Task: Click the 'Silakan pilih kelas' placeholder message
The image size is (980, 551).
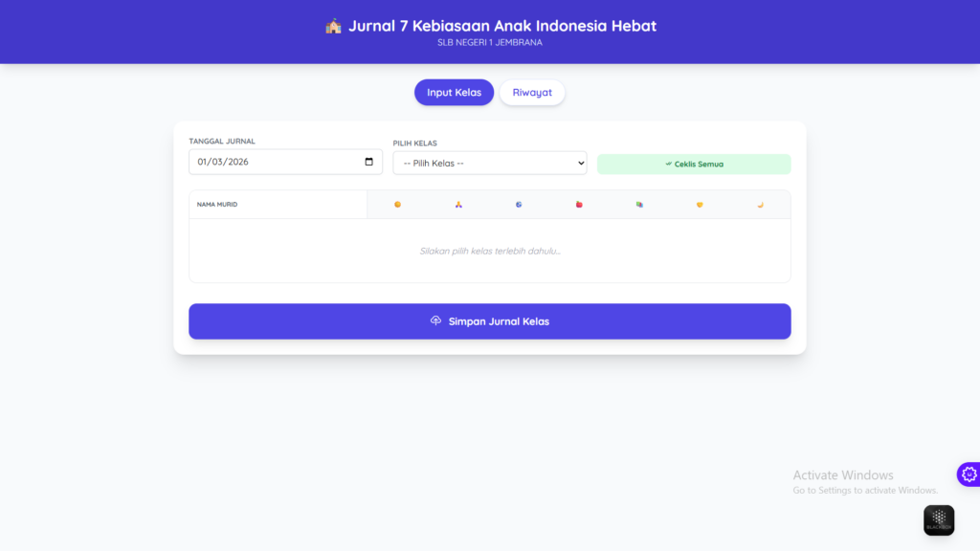Action: [x=489, y=252]
